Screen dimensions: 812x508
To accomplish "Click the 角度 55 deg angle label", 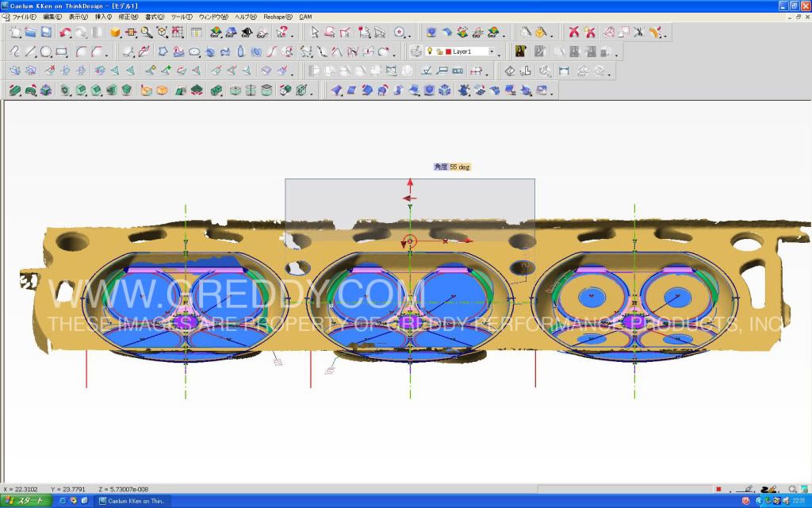I will [x=452, y=167].
